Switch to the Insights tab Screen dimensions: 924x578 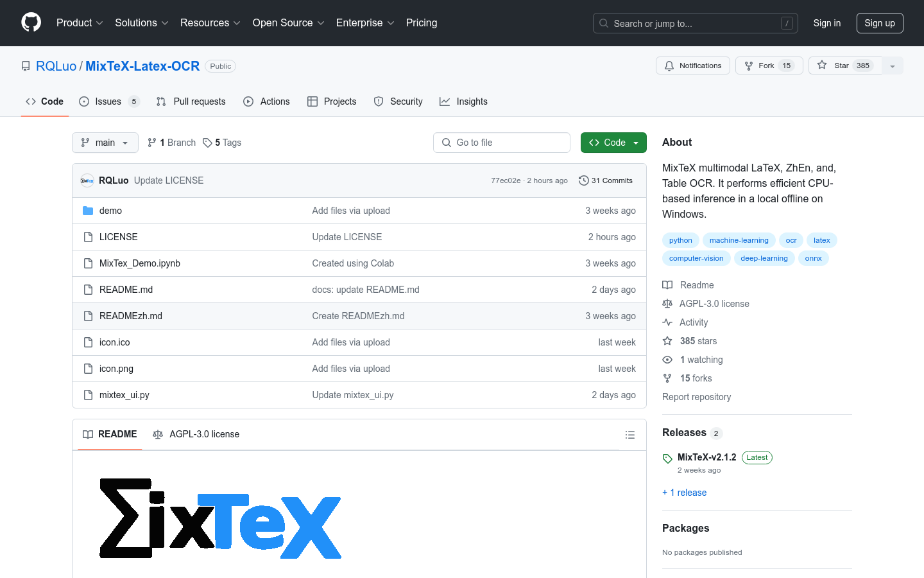coord(463,101)
